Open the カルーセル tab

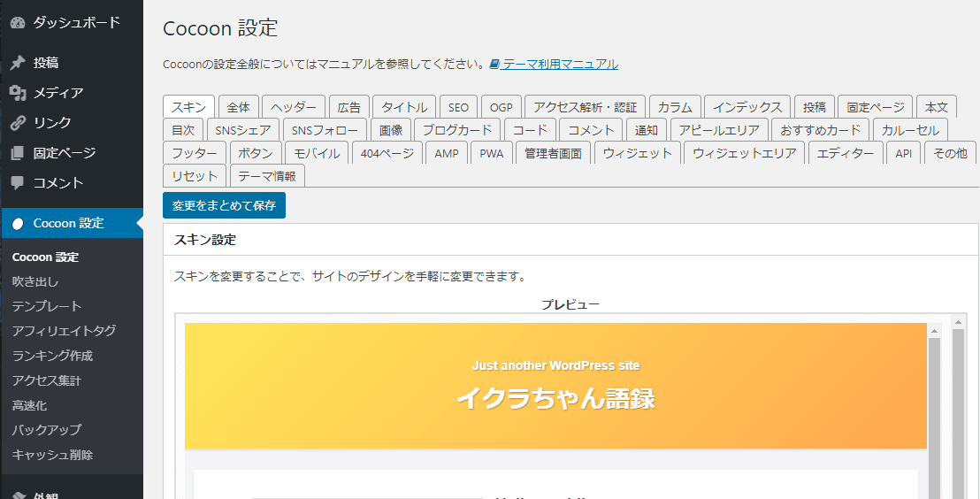(910, 130)
